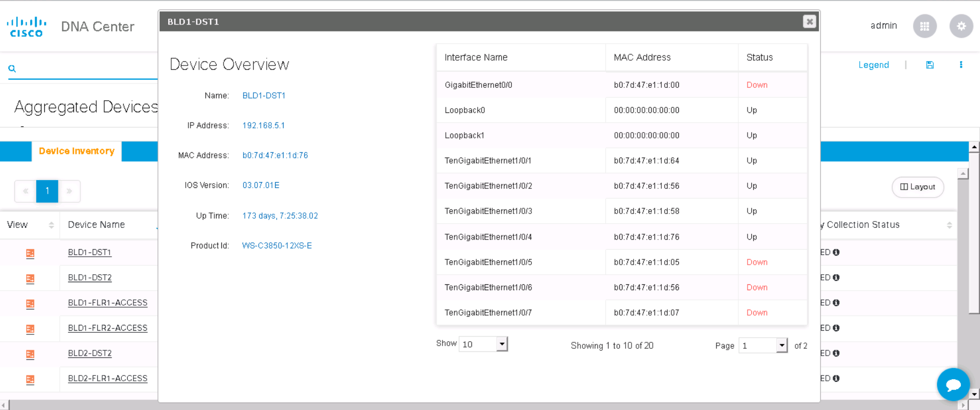Open the BLD2-FLR1-ACCESS device link
980x410 pixels.
[x=107, y=379]
